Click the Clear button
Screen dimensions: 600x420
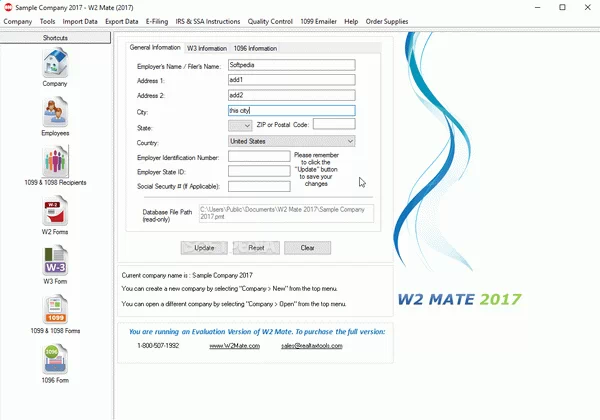click(307, 248)
